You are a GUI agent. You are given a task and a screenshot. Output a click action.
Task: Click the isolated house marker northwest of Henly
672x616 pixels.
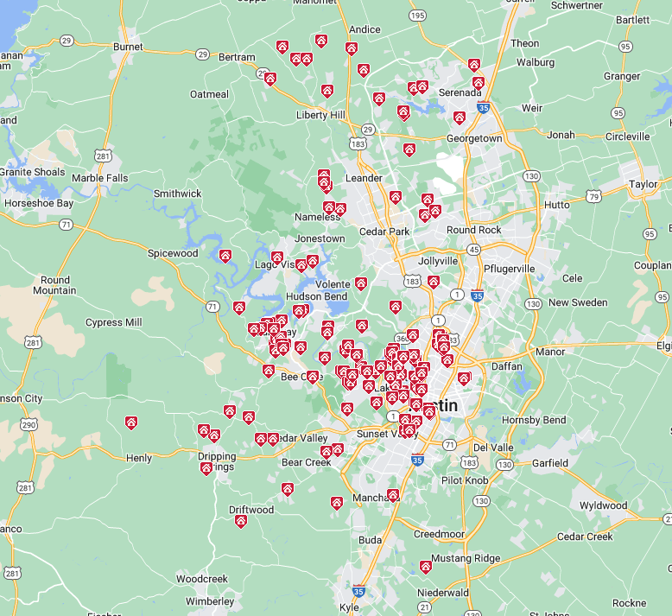130,422
